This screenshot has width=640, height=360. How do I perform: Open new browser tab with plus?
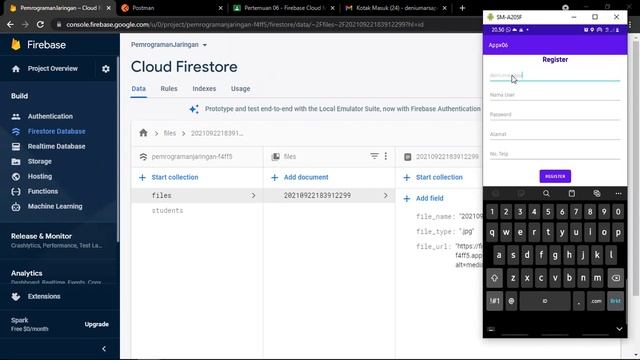462,8
